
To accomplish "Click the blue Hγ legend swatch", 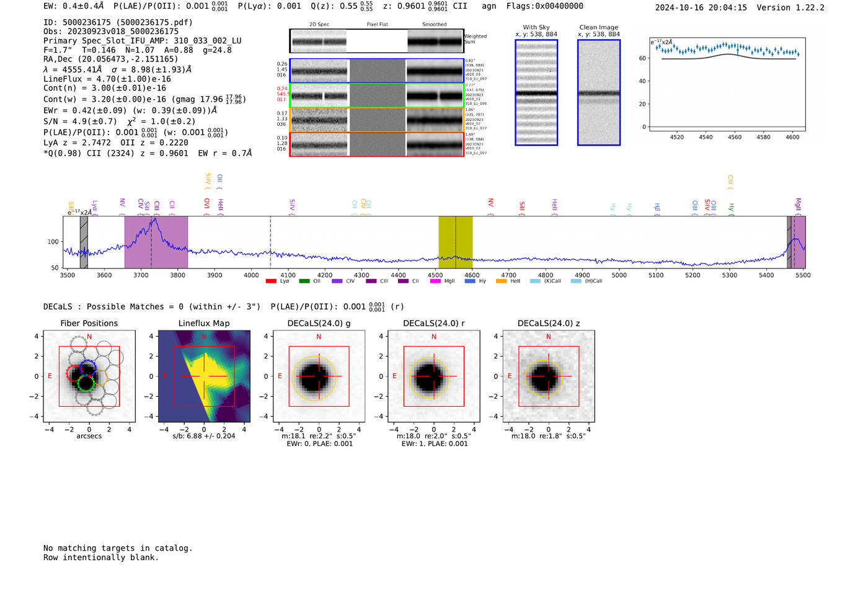I will tap(469, 281).
